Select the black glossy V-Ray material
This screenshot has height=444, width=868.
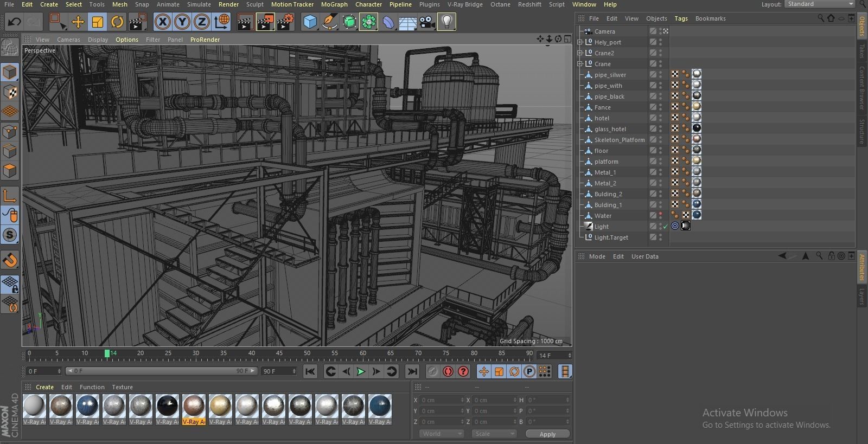coord(167,406)
